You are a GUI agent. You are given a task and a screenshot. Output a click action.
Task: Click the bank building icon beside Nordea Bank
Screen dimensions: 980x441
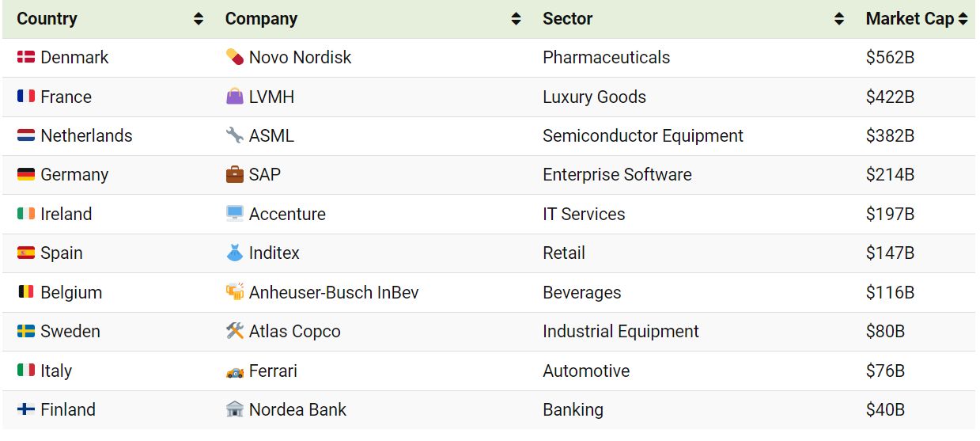[234, 409]
